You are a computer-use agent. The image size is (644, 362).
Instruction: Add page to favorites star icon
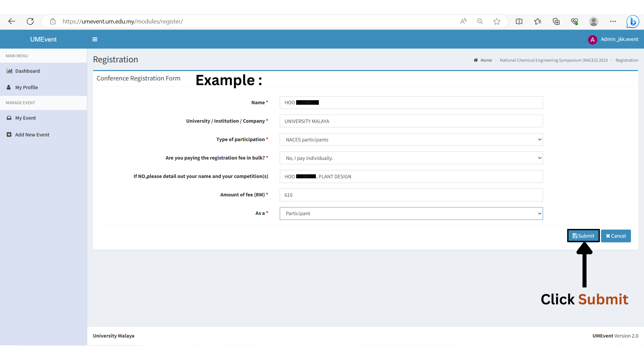pyautogui.click(x=497, y=21)
